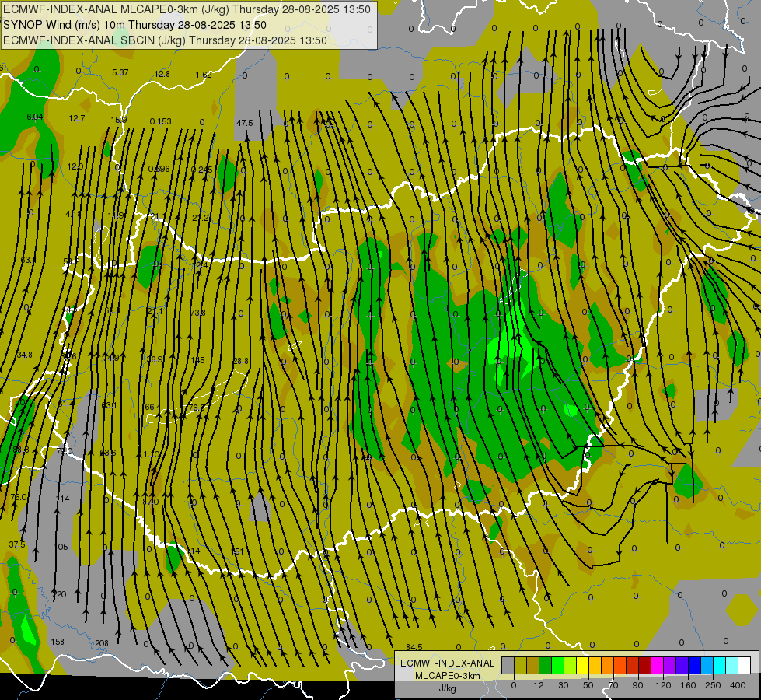This screenshot has height=700, width=761.
Task: Click the 30 tick label under the color scale
Action: click(564, 685)
